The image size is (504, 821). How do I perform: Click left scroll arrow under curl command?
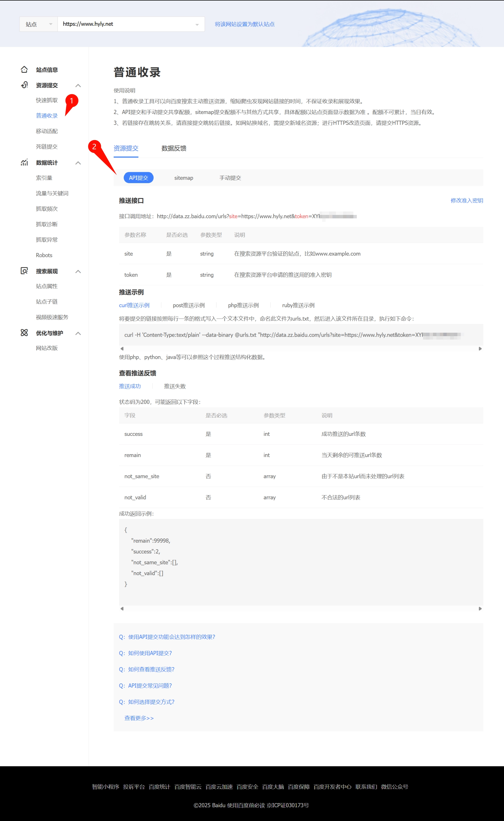coord(122,349)
